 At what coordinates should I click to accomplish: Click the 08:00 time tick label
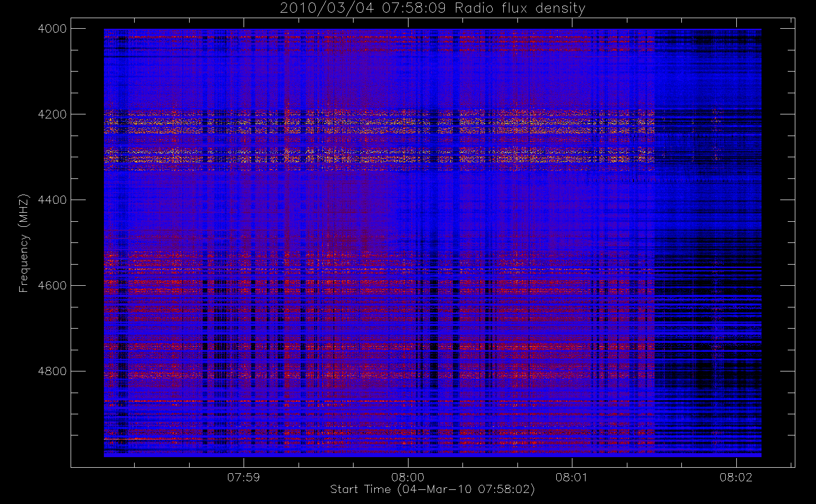pyautogui.click(x=407, y=477)
